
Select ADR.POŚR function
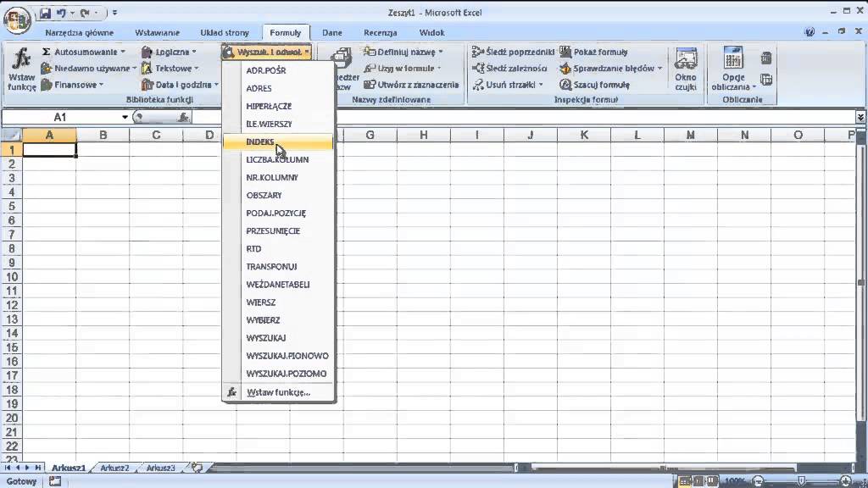tap(278, 71)
